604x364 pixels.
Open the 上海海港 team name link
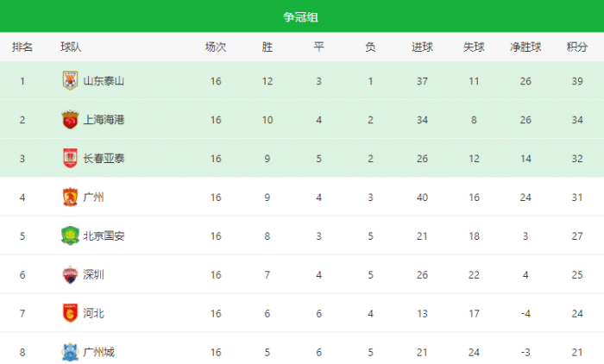104,120
